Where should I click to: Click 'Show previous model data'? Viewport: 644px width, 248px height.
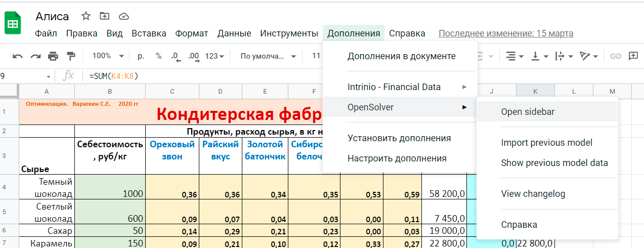tap(547, 163)
